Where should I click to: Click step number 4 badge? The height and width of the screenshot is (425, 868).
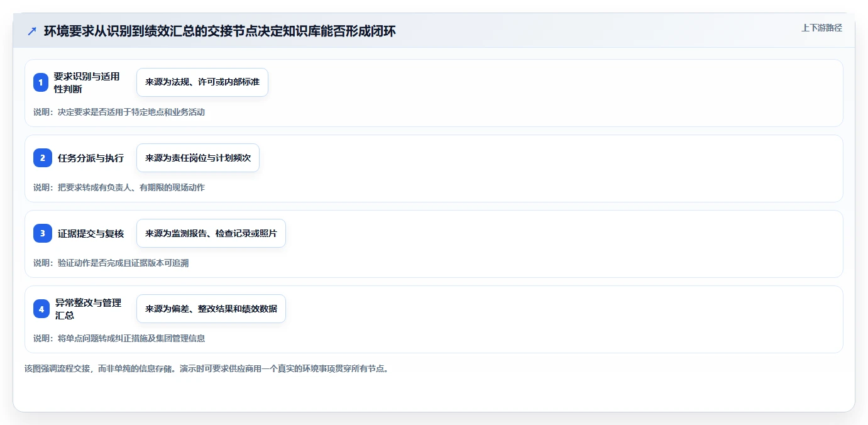tap(41, 309)
